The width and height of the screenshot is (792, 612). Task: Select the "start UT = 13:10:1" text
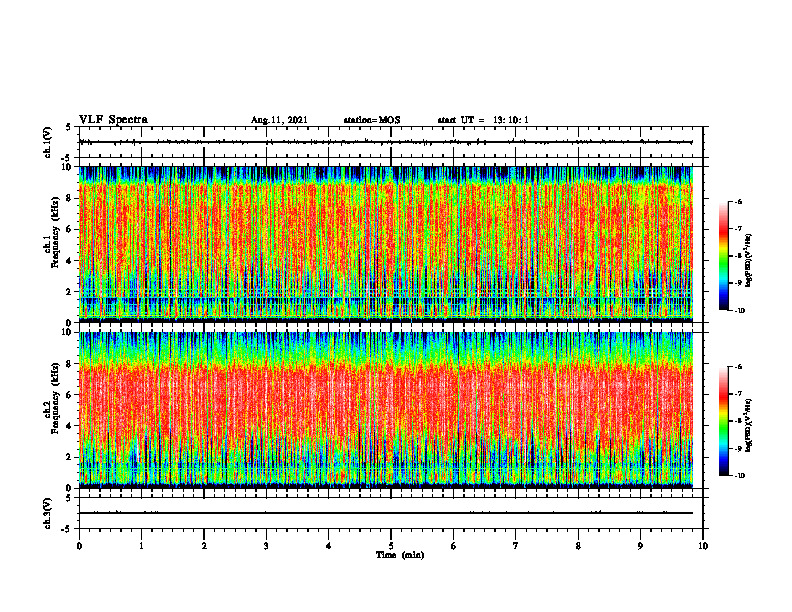click(483, 120)
